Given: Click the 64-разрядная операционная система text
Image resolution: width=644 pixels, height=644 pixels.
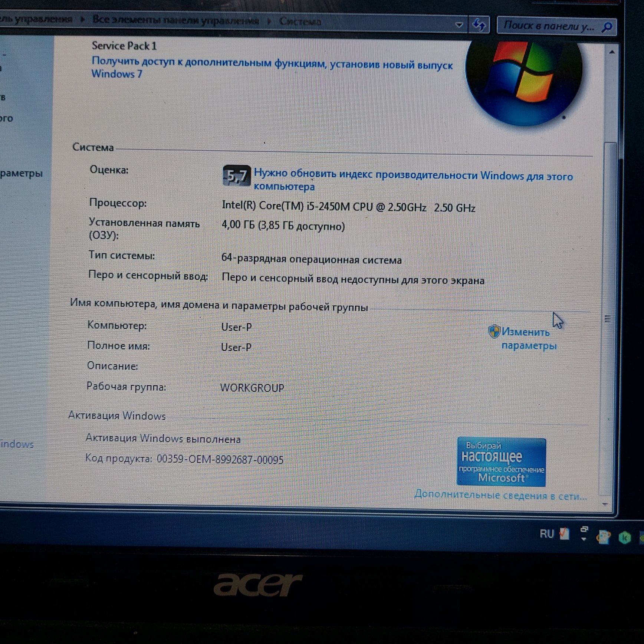Looking at the screenshot, I should (x=311, y=259).
